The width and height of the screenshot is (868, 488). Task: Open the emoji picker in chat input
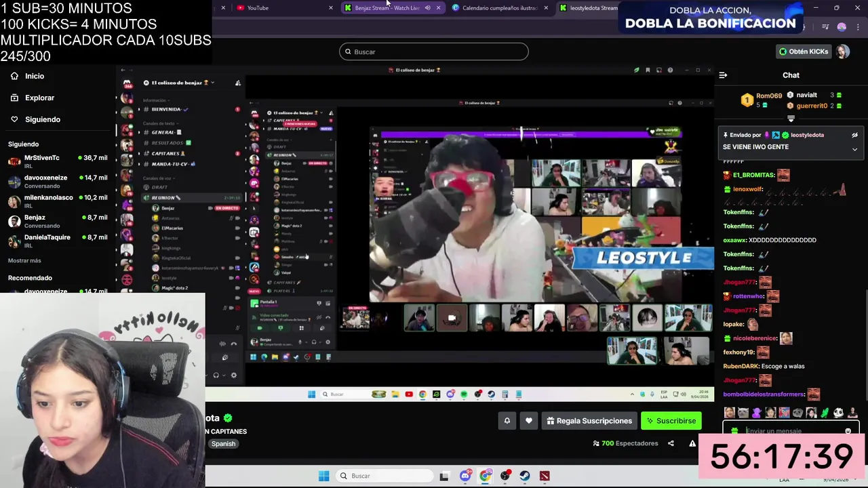(848, 431)
